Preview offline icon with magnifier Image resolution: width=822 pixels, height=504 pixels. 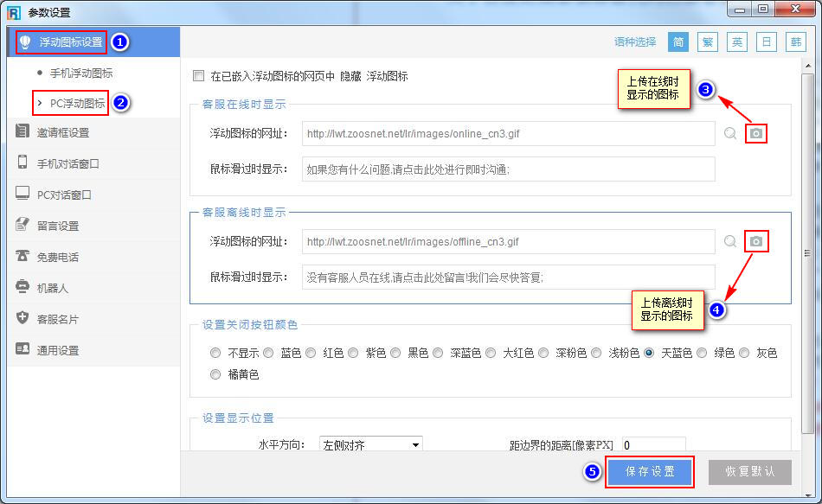730,241
